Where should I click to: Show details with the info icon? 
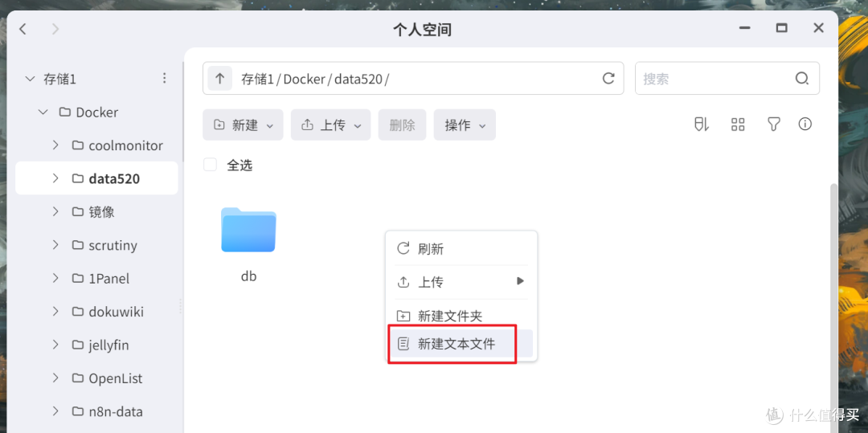[805, 125]
